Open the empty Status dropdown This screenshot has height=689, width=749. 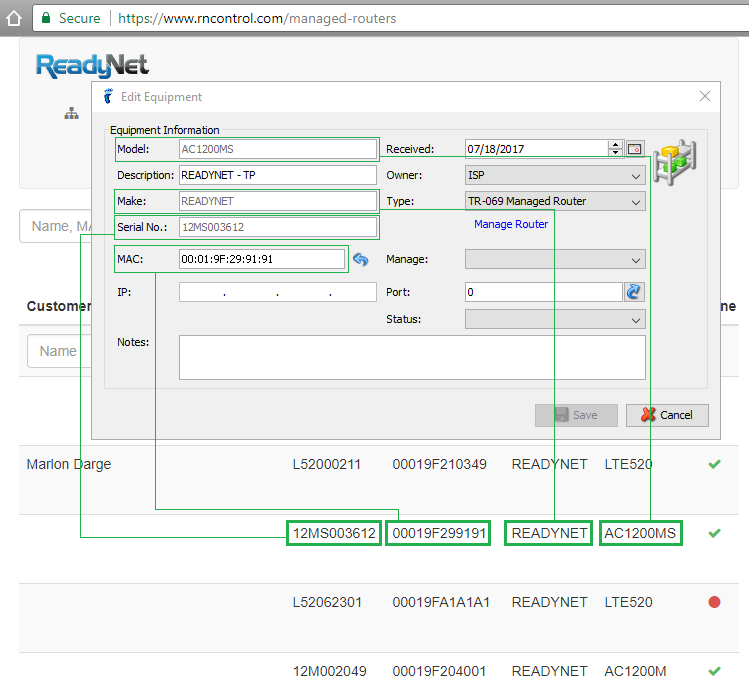point(555,319)
